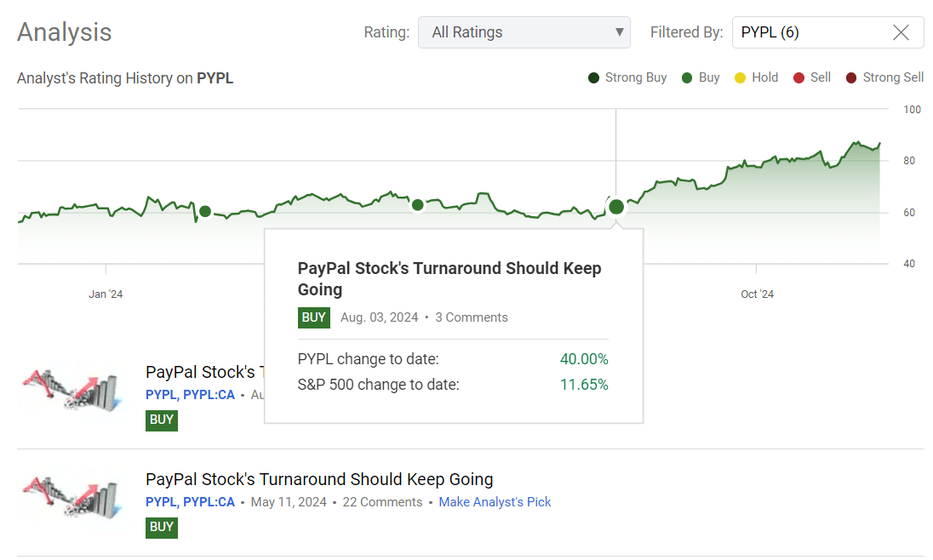Click the Filtered By PYPL input field
Viewport: 933px width, 560px height.
809,32
